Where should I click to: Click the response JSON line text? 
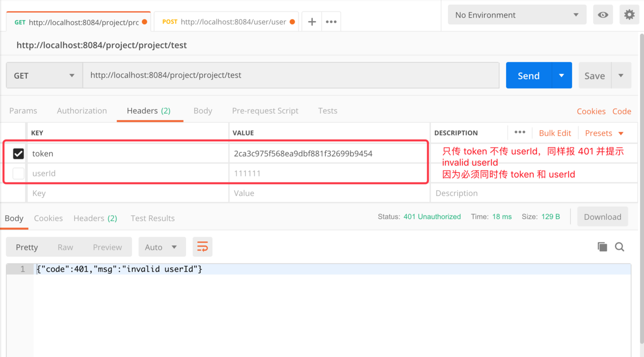tap(119, 269)
